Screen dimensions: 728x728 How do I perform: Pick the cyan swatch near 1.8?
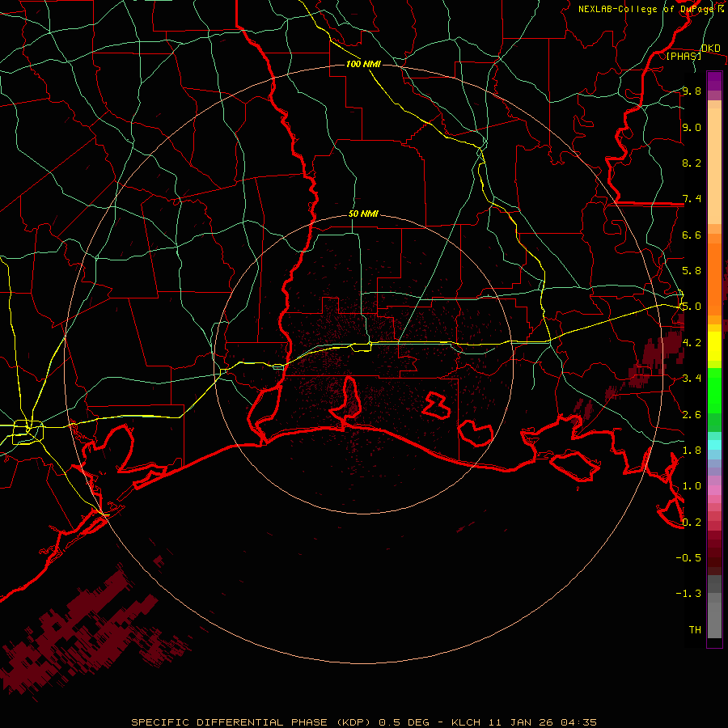pos(714,445)
